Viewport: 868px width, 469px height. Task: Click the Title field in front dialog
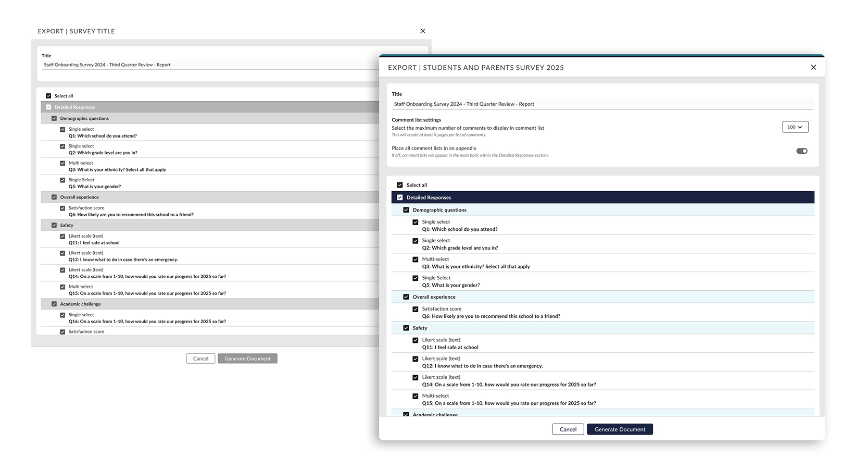(x=602, y=104)
